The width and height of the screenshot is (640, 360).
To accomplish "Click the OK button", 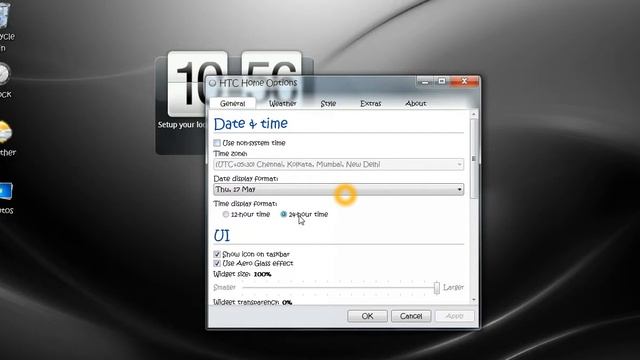I will pyautogui.click(x=367, y=316).
